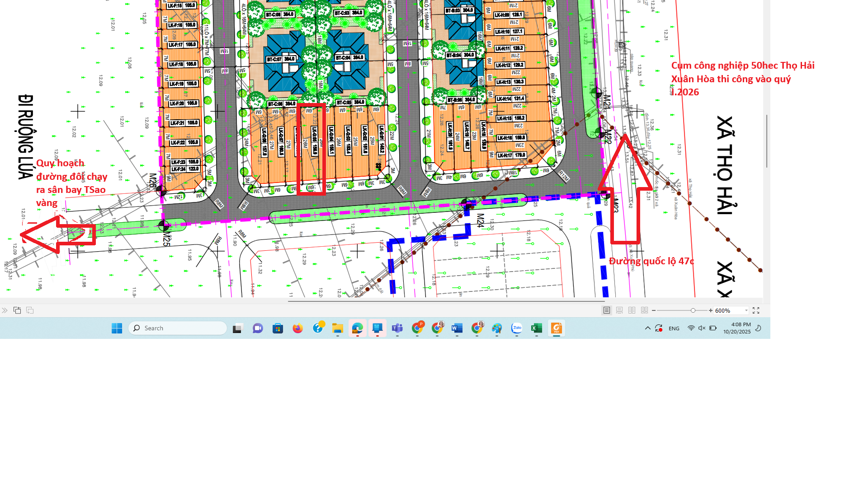The height and width of the screenshot is (488, 868).
Task: Click the vertical scrollbar on the right edge
Action: 767,141
